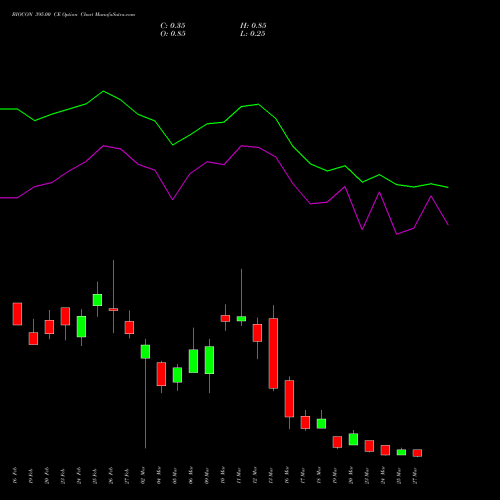Image resolution: width=500 pixels, height=500 pixels.
Task: Click the 05 Mar date label
Action: pyautogui.click(x=175, y=476)
